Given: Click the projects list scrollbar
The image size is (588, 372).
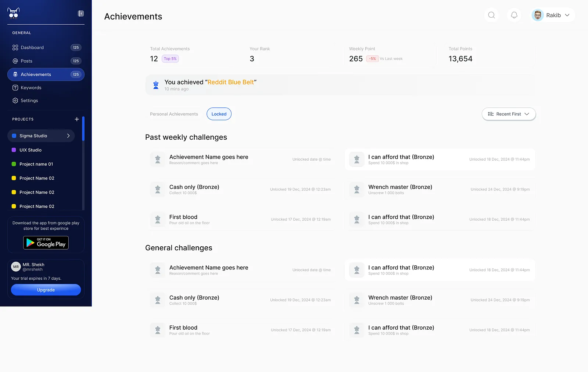Looking at the screenshot, I should click(x=83, y=129).
